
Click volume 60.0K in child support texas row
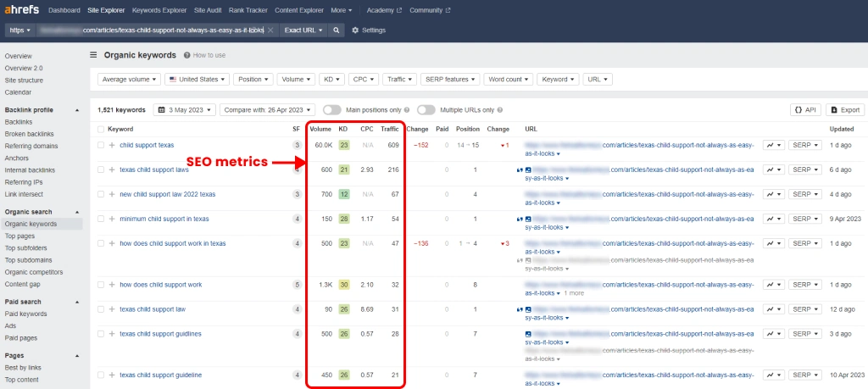click(324, 145)
